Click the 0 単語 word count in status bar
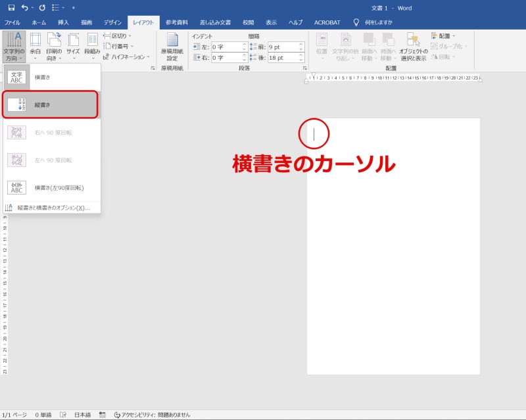The height and width of the screenshot is (420, 526). point(43,415)
